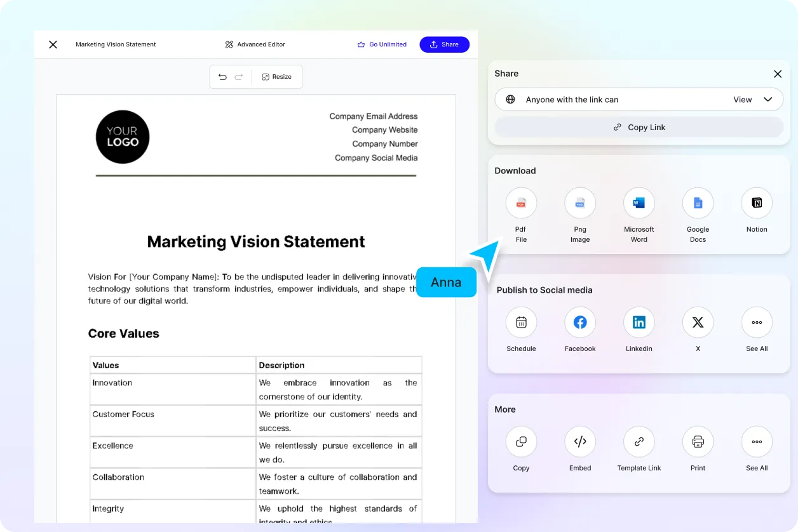This screenshot has height=532, width=798.
Task: Expand the View permission dropdown
Action: coord(753,100)
